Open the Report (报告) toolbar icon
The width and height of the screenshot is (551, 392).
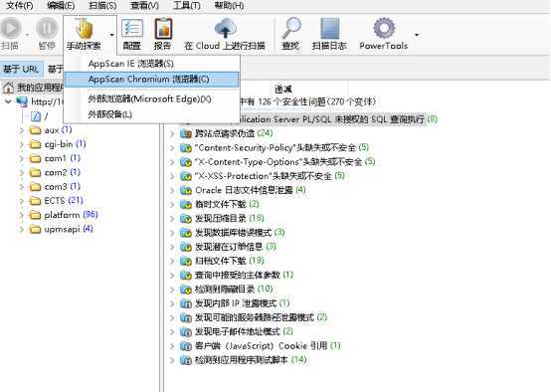point(163,29)
